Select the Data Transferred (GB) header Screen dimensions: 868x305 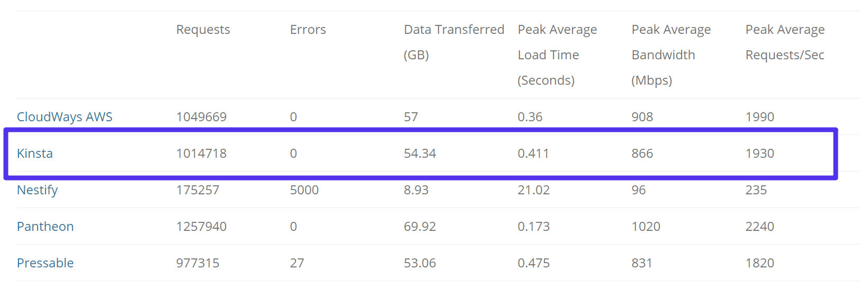tap(453, 42)
